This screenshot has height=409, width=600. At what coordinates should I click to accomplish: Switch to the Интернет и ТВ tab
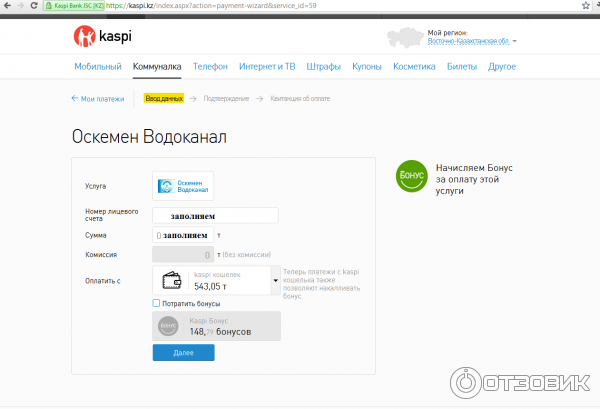click(x=266, y=67)
